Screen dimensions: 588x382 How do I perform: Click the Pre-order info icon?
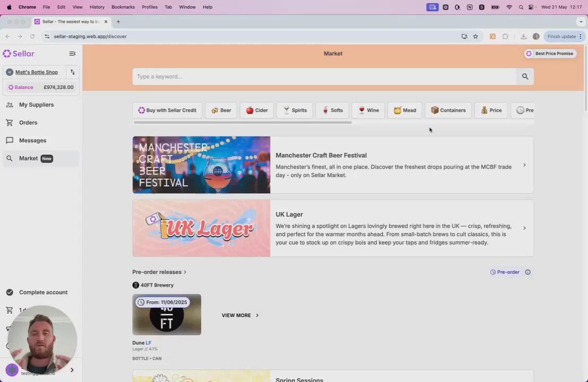point(528,272)
